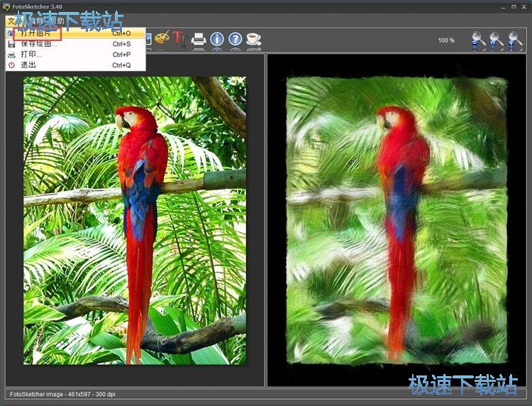Click the printer icon in the toolbar
This screenshot has height=406, width=532.
[x=199, y=39]
